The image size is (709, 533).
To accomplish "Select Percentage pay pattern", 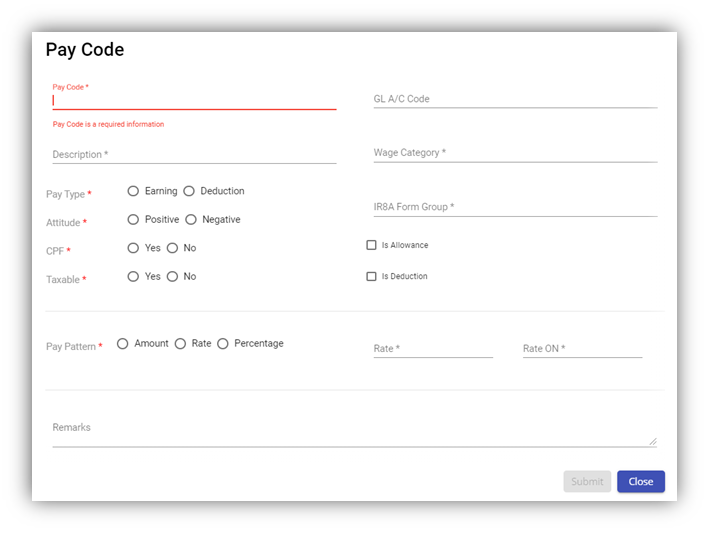I will click(223, 344).
